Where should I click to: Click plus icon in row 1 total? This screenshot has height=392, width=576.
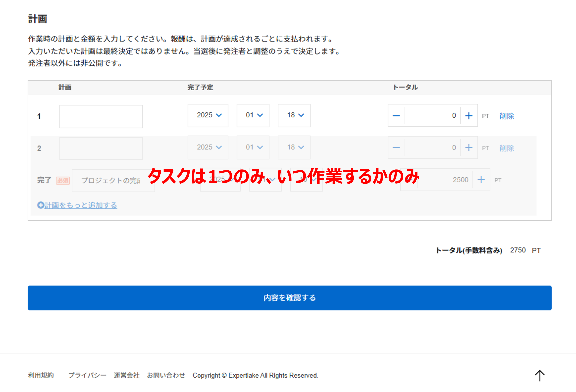coord(468,116)
